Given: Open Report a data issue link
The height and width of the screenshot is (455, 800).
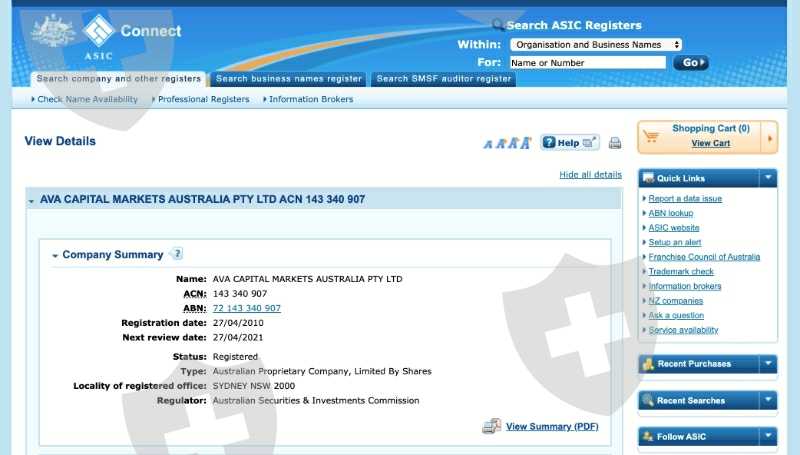Looking at the screenshot, I should pos(685,198).
